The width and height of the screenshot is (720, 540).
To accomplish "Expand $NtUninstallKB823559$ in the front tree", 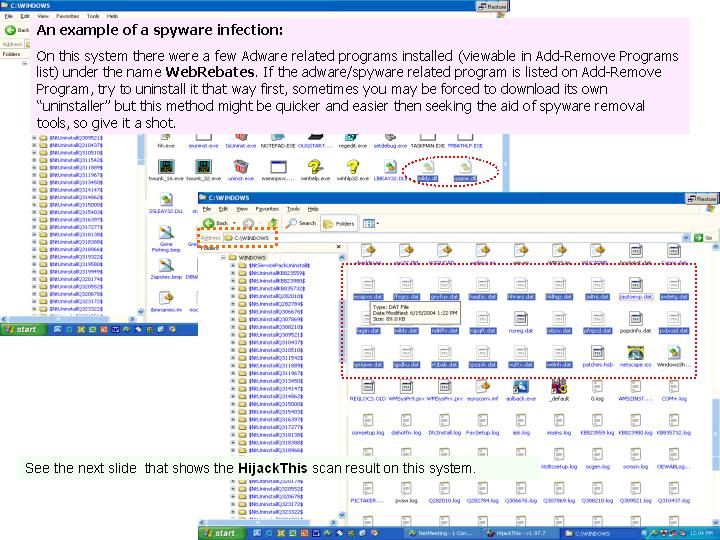I will point(233,273).
